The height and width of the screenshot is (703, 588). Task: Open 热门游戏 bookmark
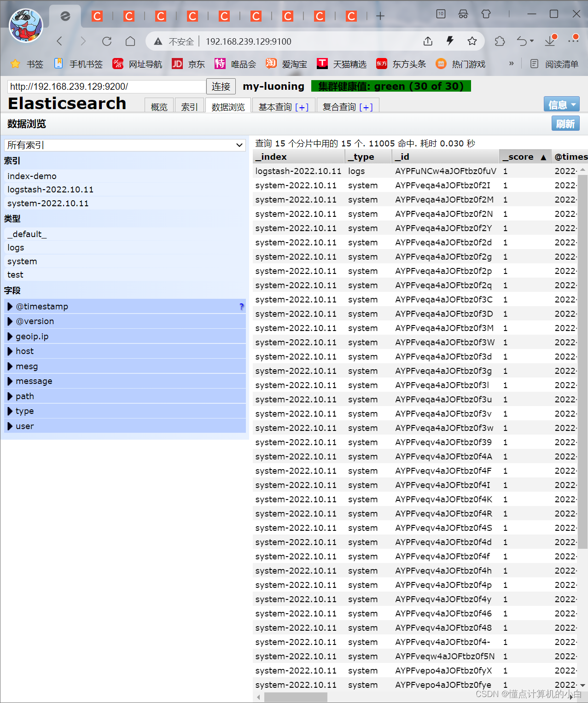[460, 64]
